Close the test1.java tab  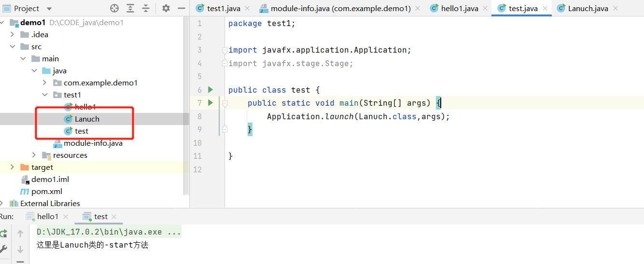(x=248, y=8)
